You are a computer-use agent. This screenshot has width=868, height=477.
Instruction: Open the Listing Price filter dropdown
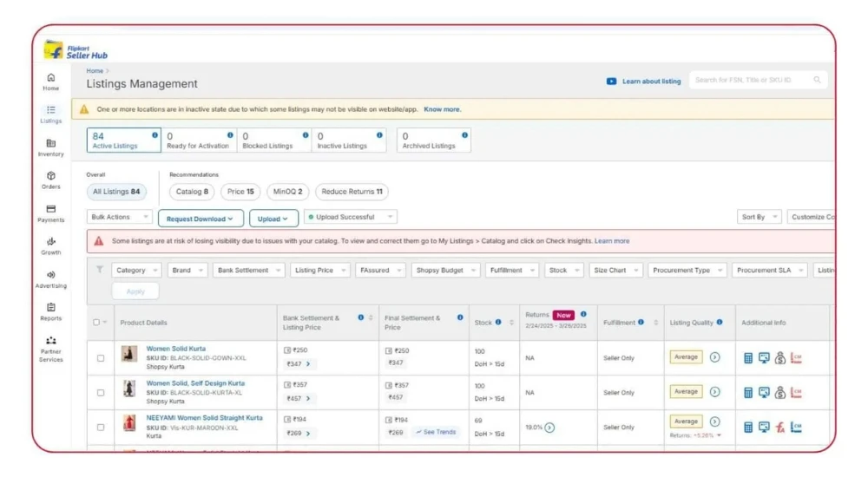click(x=320, y=270)
